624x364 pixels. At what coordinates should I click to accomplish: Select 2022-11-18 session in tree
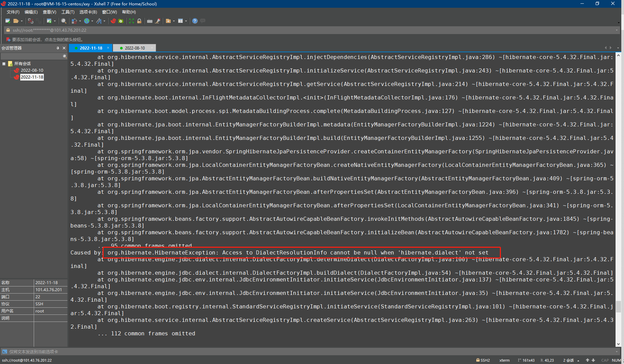coord(32,77)
